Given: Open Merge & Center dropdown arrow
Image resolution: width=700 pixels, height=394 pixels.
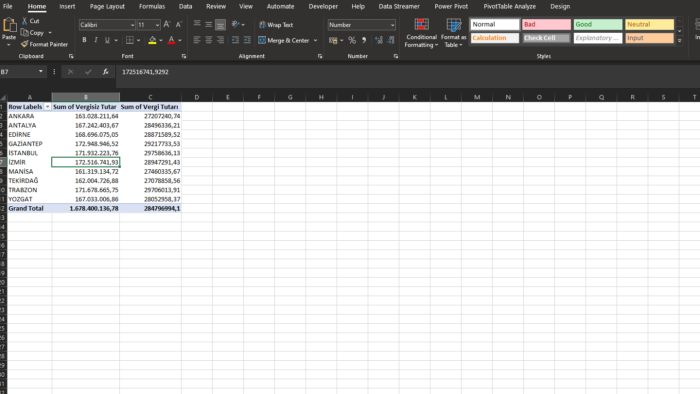Looking at the screenshot, I should pyautogui.click(x=316, y=40).
